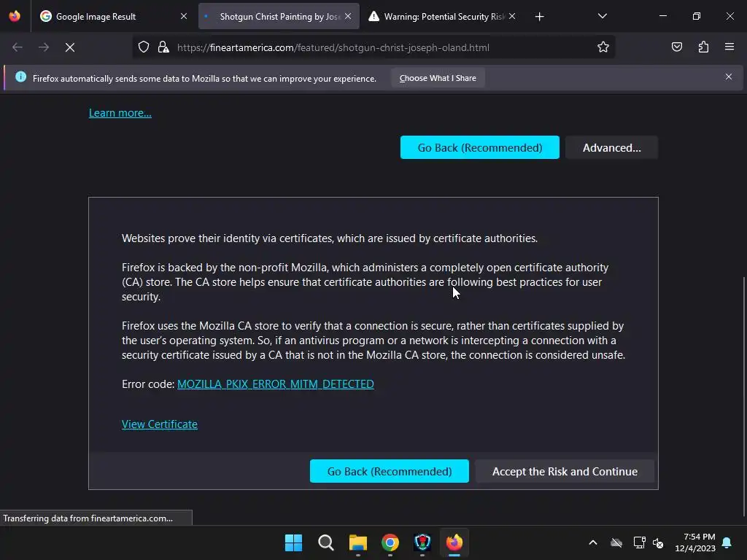Save page to Pocket icon
This screenshot has width=747, height=560.
click(x=677, y=47)
